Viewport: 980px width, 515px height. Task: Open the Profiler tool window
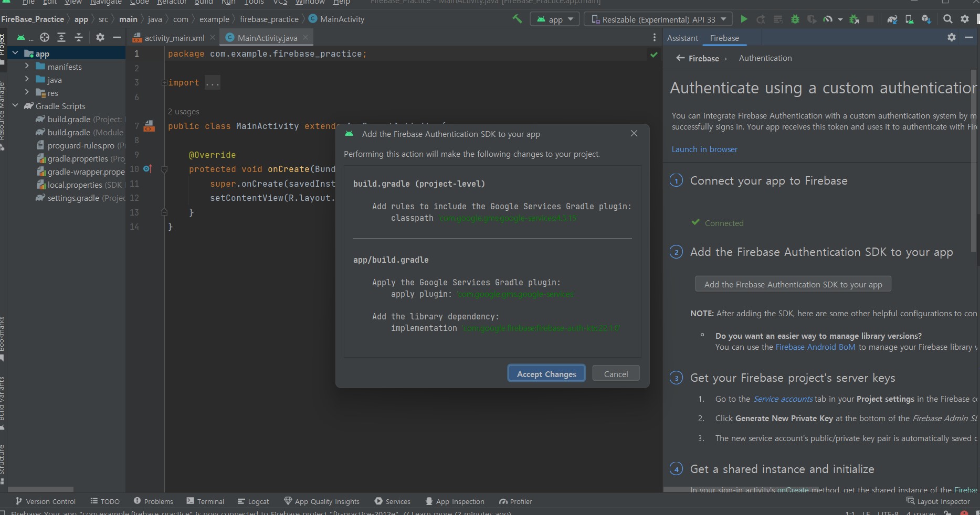pyautogui.click(x=515, y=501)
